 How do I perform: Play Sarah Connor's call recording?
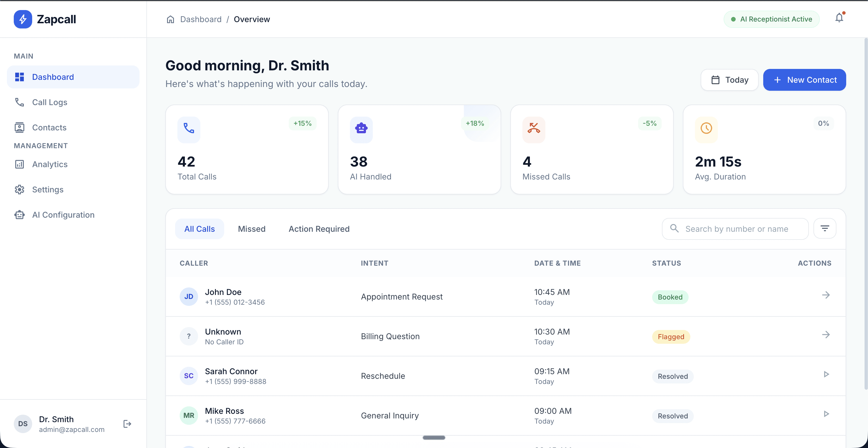coord(826,374)
